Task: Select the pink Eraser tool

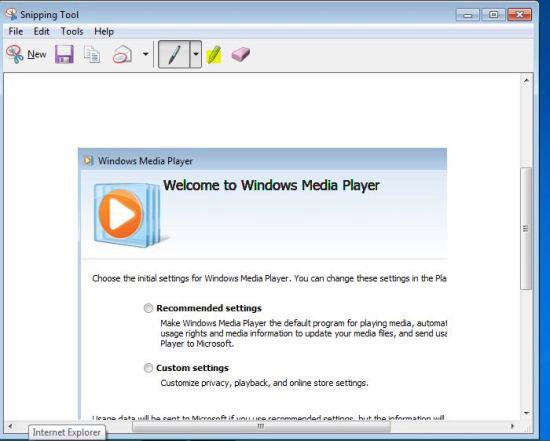Action: point(241,54)
